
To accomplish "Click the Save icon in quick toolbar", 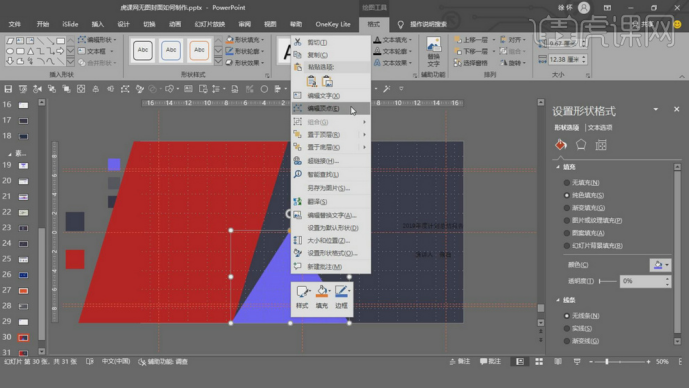I will click(x=8, y=89).
